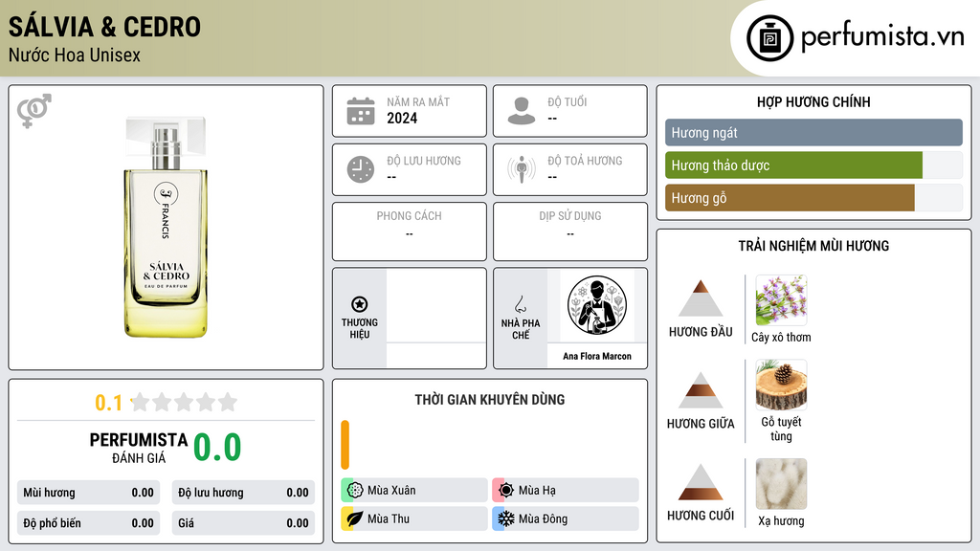Click the Độ phổ biến 0.00 score row
The image size is (980, 551).
(88, 523)
